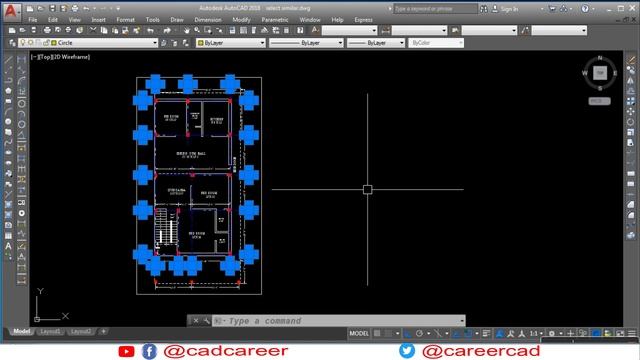Click Sign In button
640x360 pixels.
tap(505, 9)
